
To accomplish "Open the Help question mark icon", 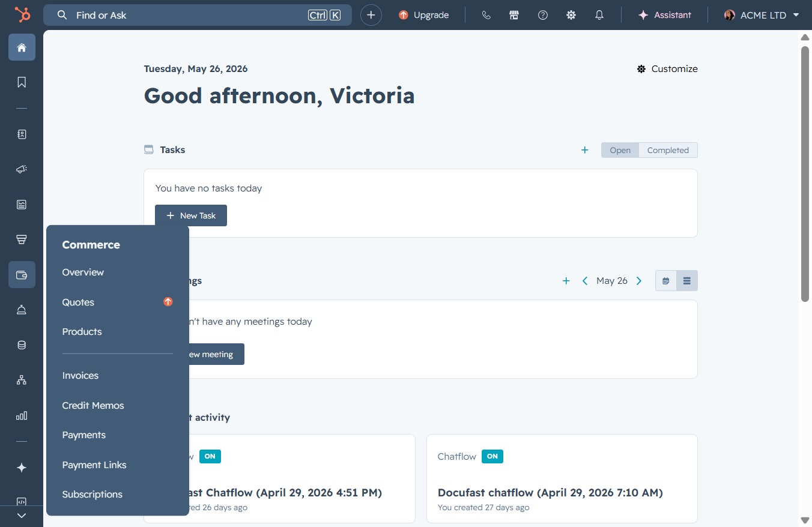I will pos(543,15).
